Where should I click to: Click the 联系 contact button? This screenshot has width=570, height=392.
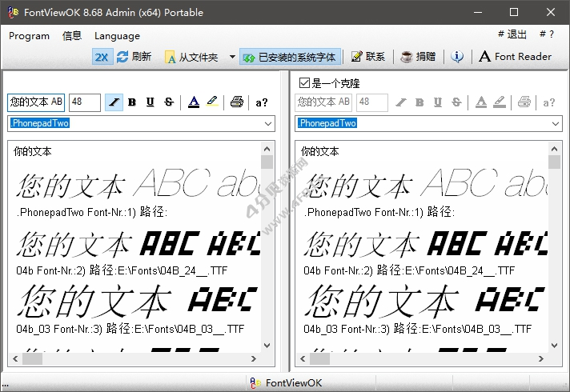pos(368,57)
